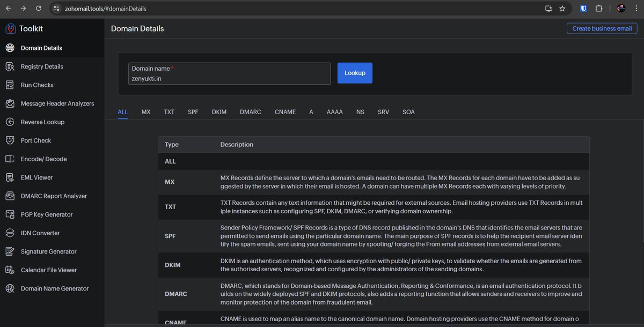Switch to the TXT tab
Image resolution: width=644 pixels, height=327 pixels.
point(169,112)
